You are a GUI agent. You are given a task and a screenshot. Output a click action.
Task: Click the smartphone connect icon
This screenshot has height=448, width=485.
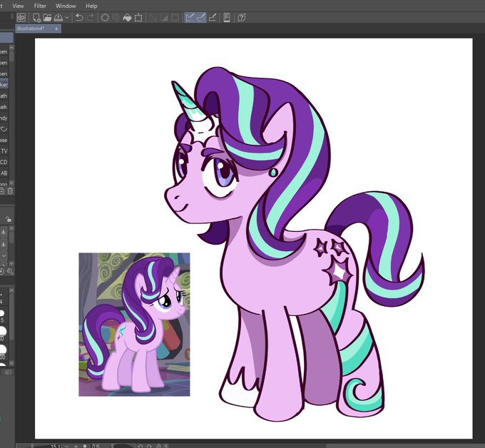click(227, 17)
